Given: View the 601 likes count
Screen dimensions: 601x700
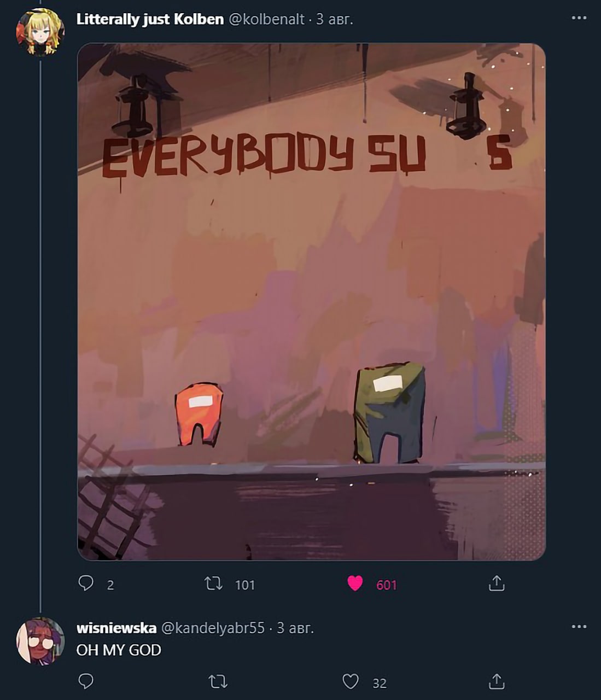Looking at the screenshot, I should point(386,585).
